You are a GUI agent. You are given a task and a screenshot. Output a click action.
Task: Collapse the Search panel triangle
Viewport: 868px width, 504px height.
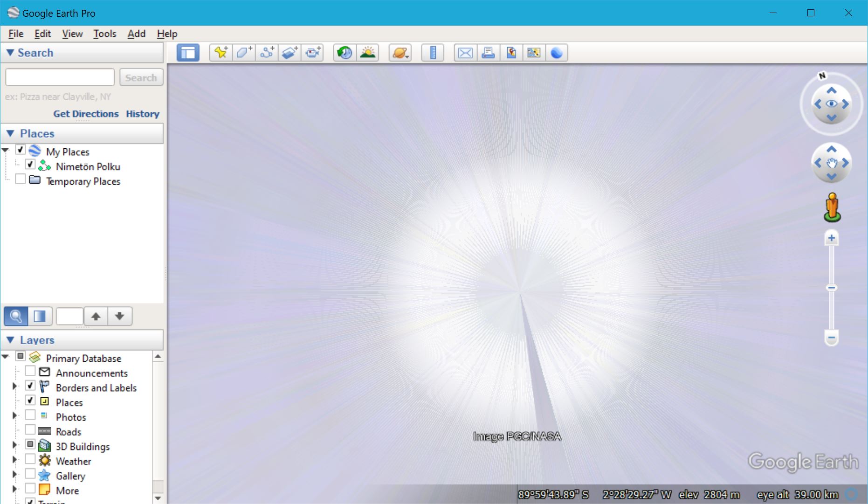10,53
